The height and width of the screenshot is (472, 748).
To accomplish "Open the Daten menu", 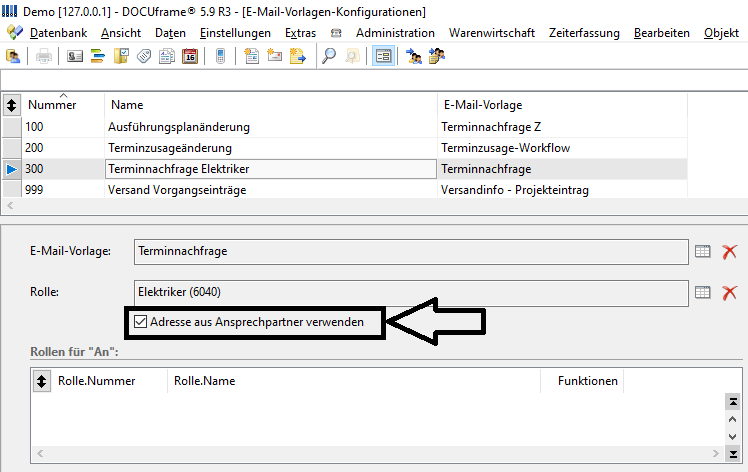I will point(170,33).
